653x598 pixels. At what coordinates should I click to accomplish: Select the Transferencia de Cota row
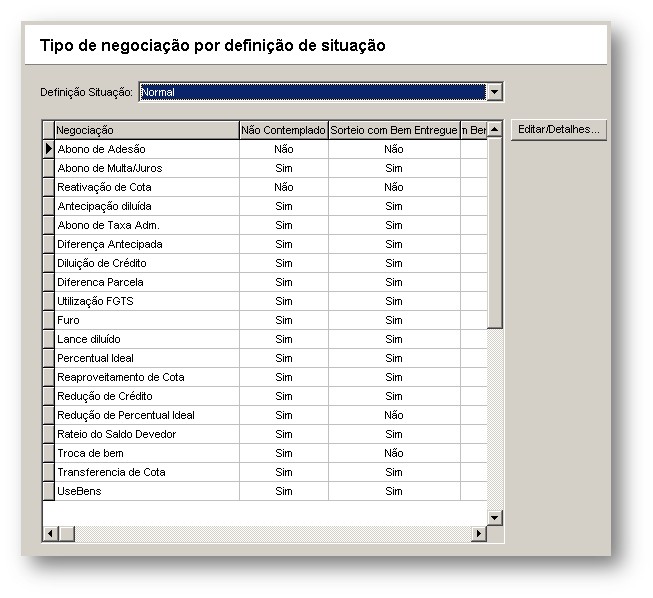point(265,472)
